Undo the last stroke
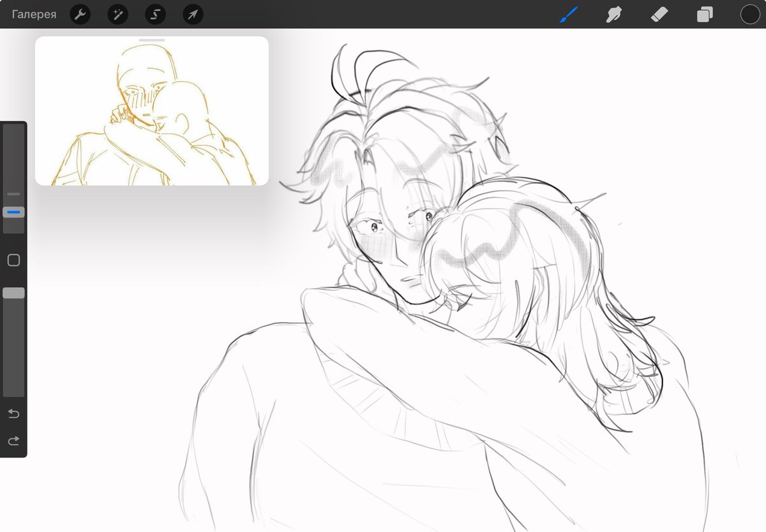766x532 pixels. coord(13,414)
